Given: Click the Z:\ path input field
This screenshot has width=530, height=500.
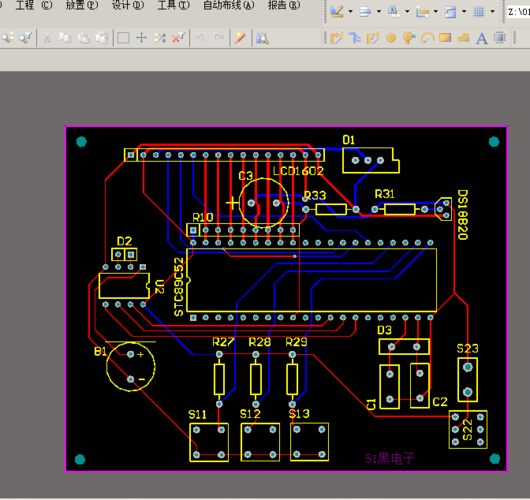Looking at the screenshot, I should click(x=518, y=12).
